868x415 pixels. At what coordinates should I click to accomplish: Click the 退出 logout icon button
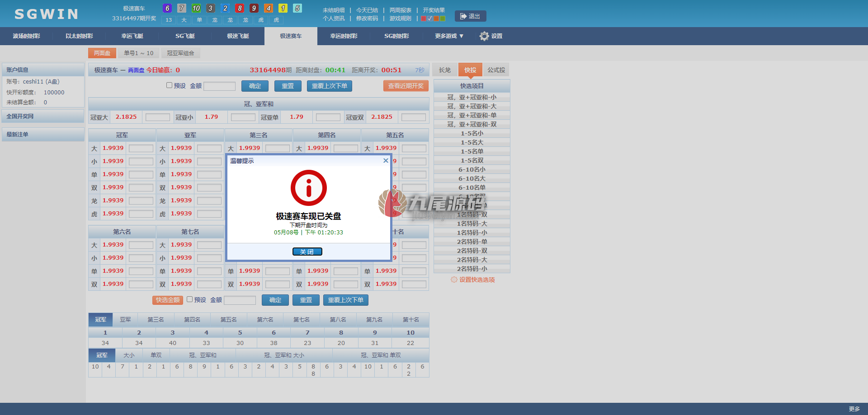pos(470,16)
